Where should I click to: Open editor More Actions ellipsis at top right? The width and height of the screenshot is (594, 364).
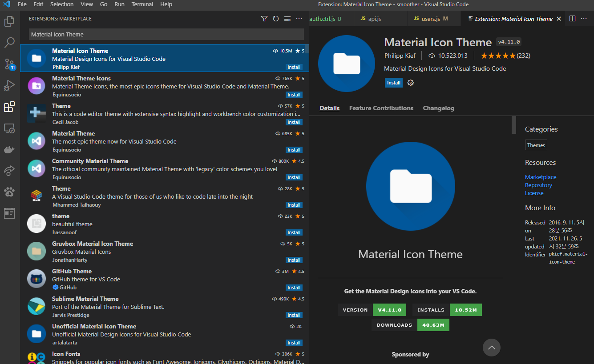tap(584, 19)
